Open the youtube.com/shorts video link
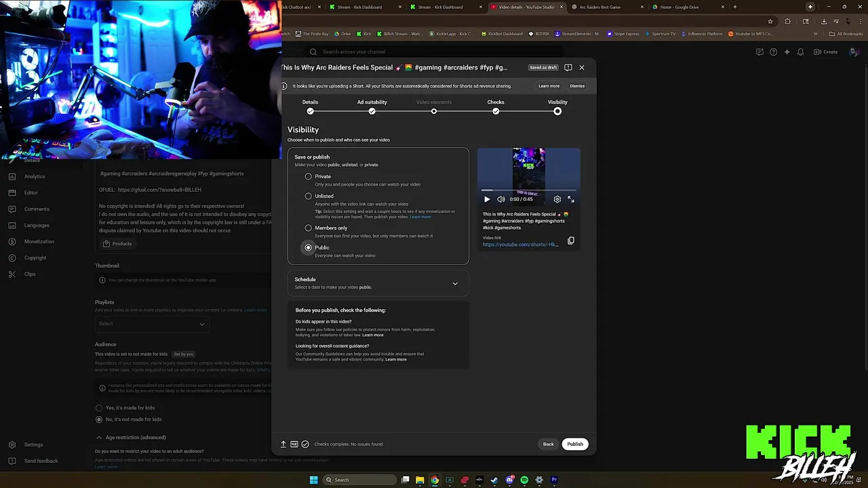This screenshot has width=868, height=488. pyautogui.click(x=521, y=244)
